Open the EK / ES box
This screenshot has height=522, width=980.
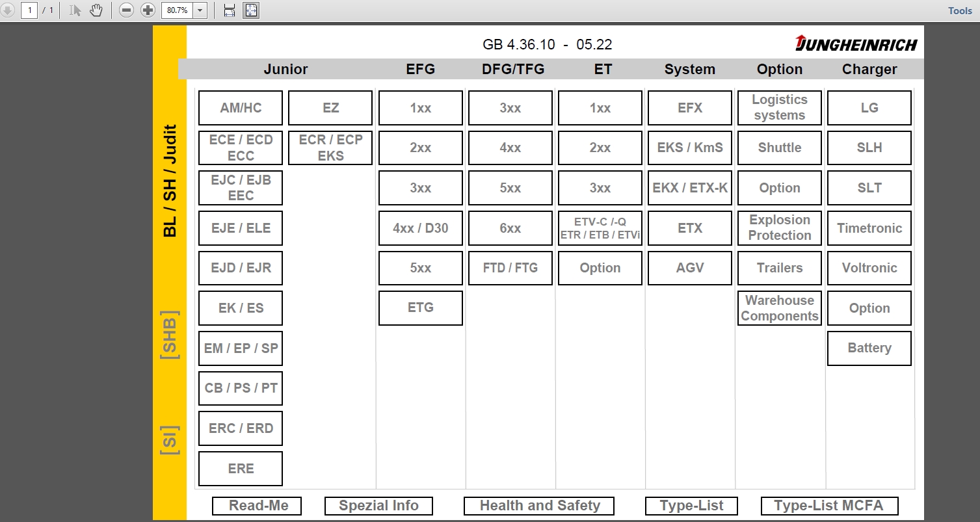[x=241, y=308]
